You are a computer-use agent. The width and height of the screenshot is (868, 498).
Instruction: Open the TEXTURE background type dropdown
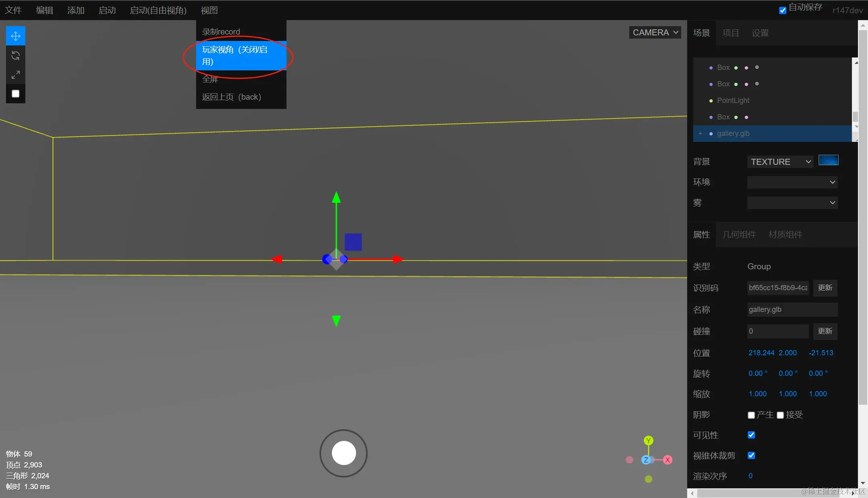tap(780, 162)
